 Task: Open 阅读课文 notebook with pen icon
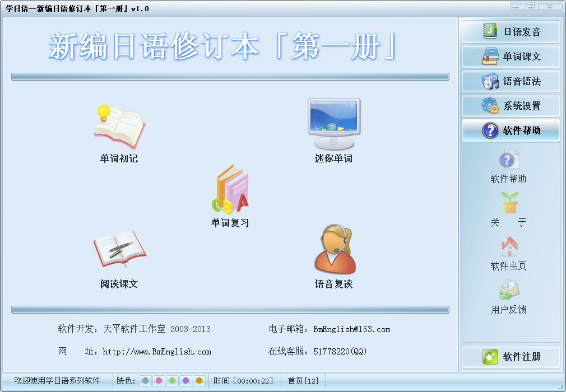[119, 249]
